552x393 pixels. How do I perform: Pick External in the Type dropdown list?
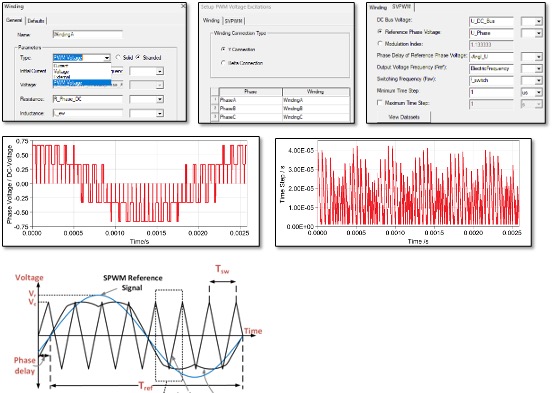(62, 77)
